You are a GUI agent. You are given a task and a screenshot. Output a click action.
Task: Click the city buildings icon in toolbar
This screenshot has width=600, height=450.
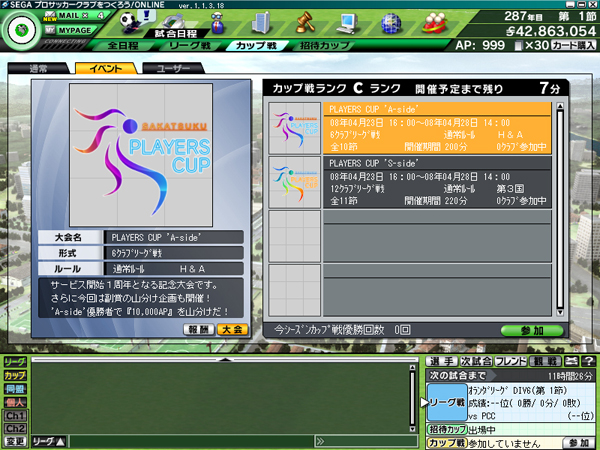point(261,21)
